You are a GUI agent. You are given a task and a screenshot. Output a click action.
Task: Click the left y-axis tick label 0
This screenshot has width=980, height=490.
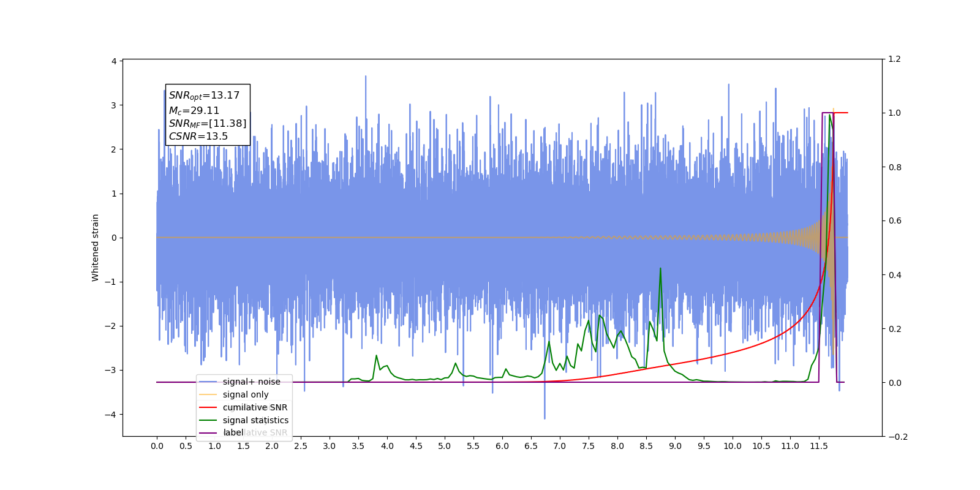(x=114, y=238)
